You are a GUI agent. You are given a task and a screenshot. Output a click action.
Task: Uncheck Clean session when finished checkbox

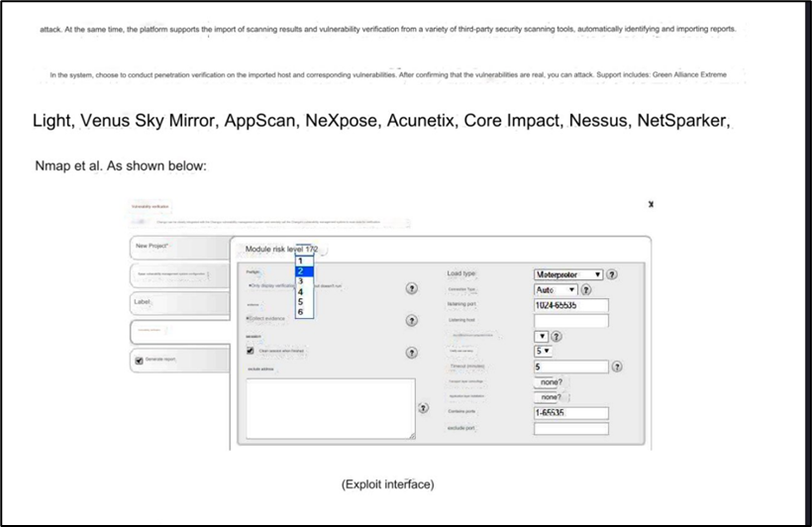point(251,351)
